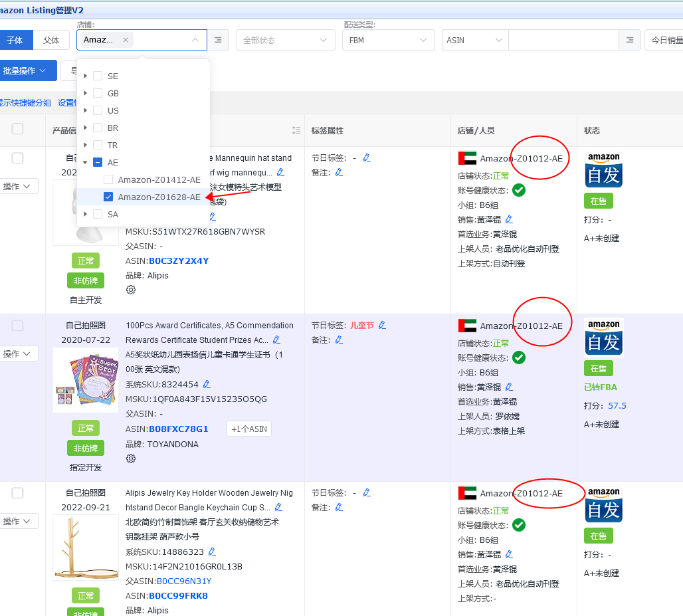The height and width of the screenshot is (616, 683).
Task: Uncheck Amazon-Z01628-AE store checkbox
Action: point(108,197)
